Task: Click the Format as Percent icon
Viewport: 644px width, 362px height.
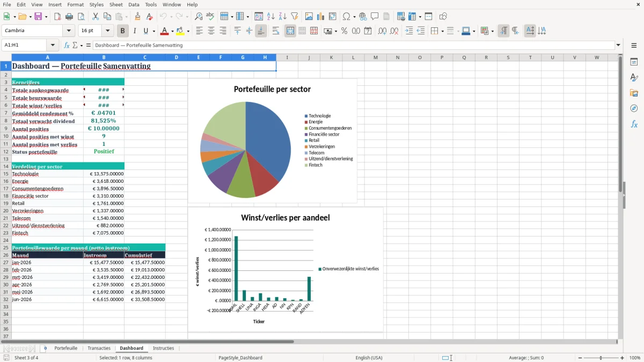Action: (x=345, y=31)
